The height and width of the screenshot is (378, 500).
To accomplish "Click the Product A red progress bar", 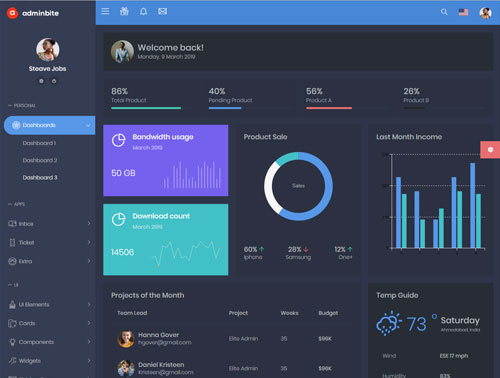I will click(x=329, y=108).
